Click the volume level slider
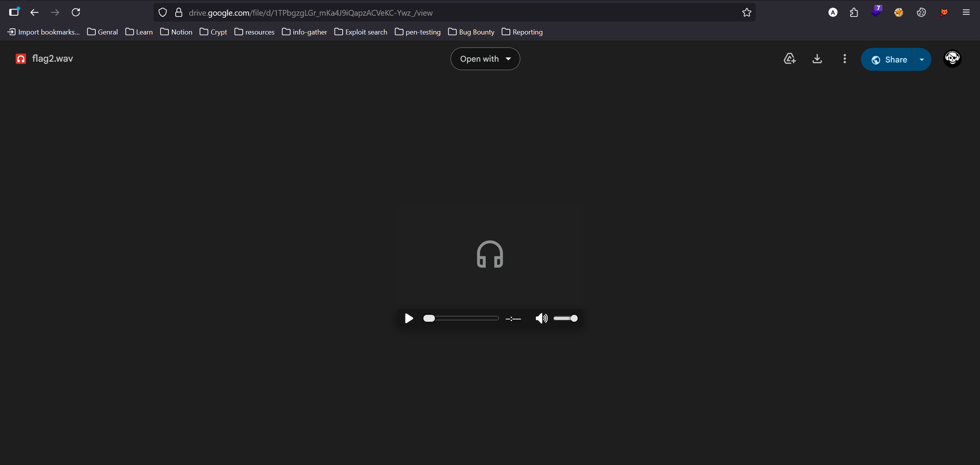 point(565,318)
